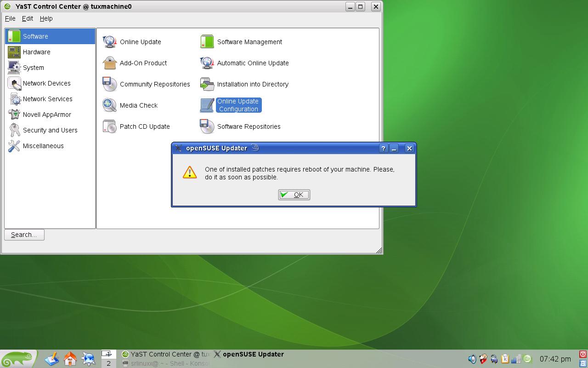Viewport: 588px width, 368px height.
Task: Open the Installation into Directory icon
Action: [x=207, y=84]
